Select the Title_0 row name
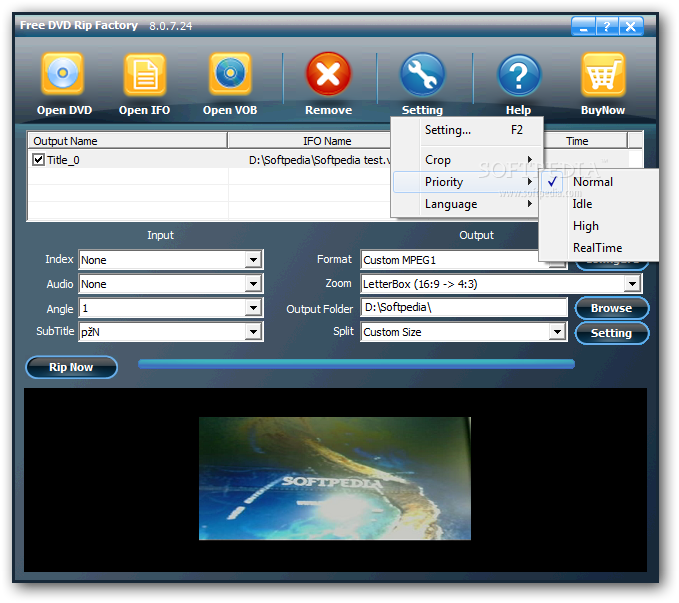The width and height of the screenshot is (679, 603). click(63, 160)
